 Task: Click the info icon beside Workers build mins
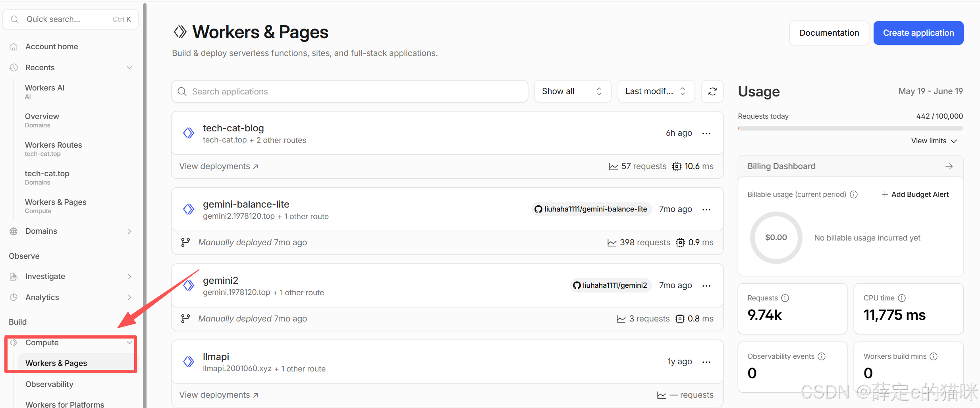pos(934,356)
